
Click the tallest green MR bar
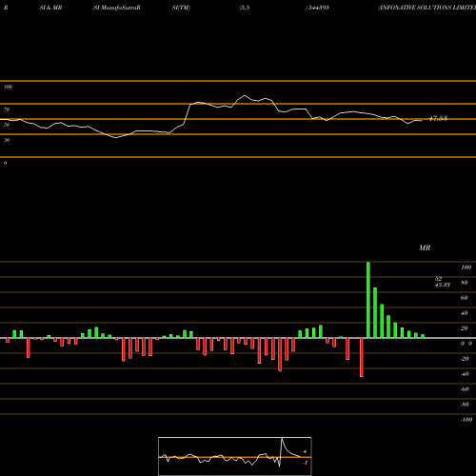(x=368, y=300)
